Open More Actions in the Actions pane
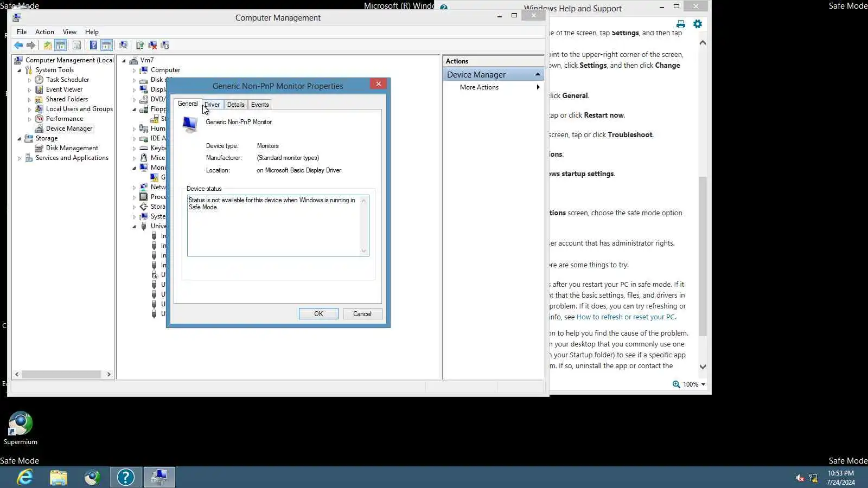 [479, 87]
